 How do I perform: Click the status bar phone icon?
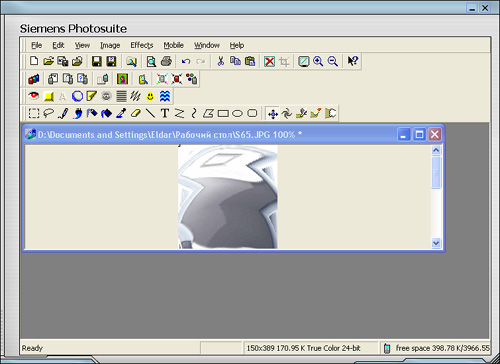[387, 348]
